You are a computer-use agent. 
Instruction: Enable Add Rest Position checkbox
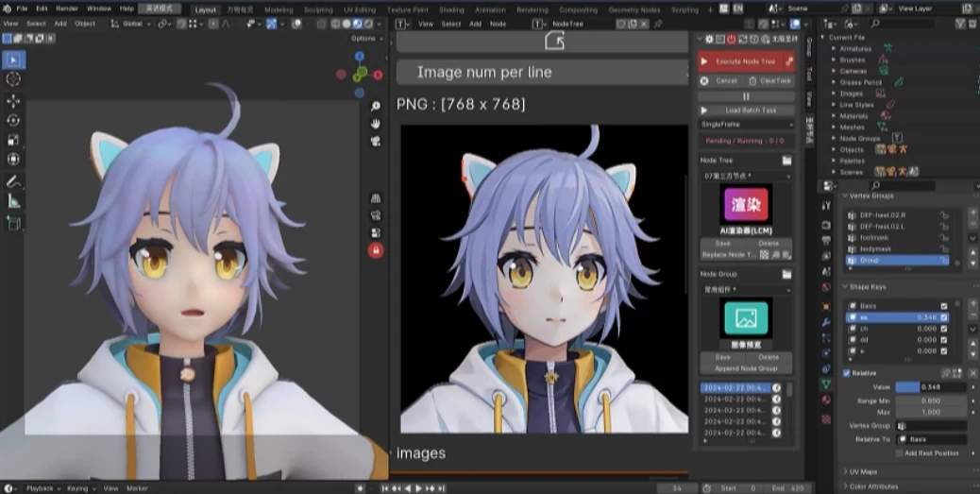tap(900, 453)
